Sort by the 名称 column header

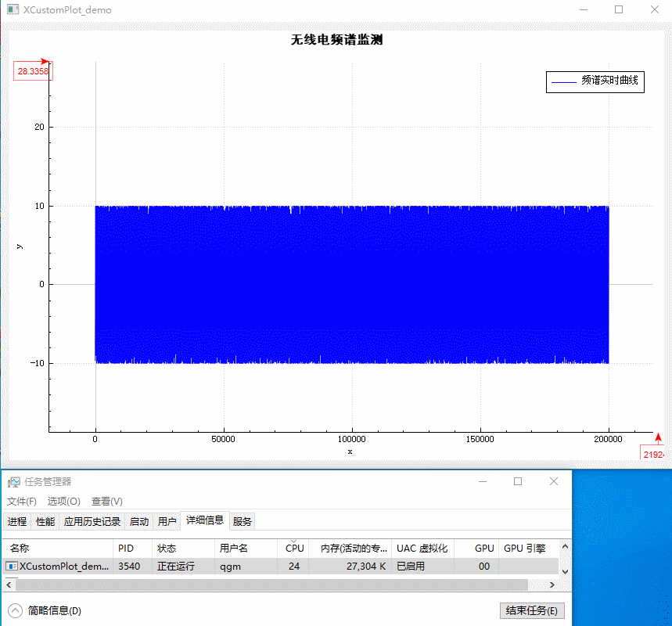pos(59,548)
